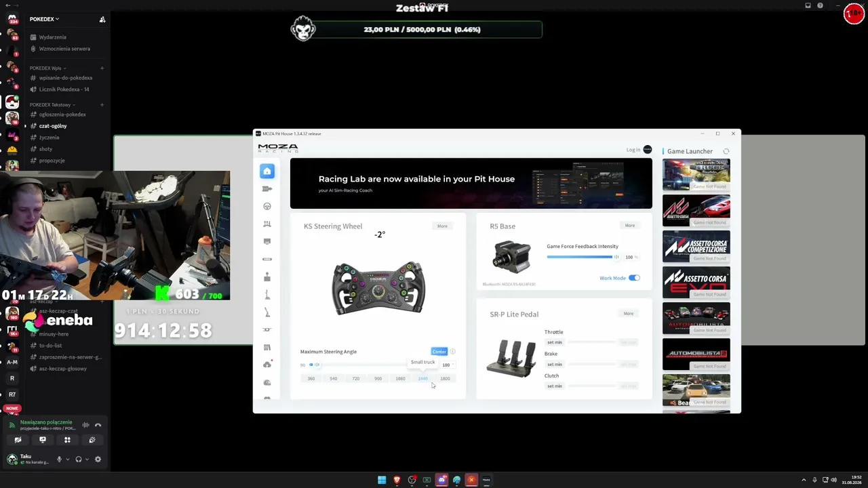Open the cloud update page in MOZA sidebar
868x488 pixels.
click(x=267, y=365)
